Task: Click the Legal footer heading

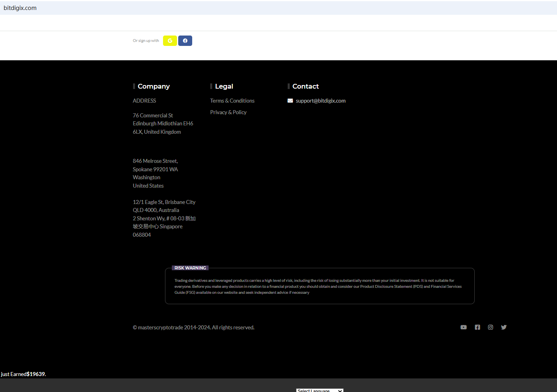Action: coord(224,86)
